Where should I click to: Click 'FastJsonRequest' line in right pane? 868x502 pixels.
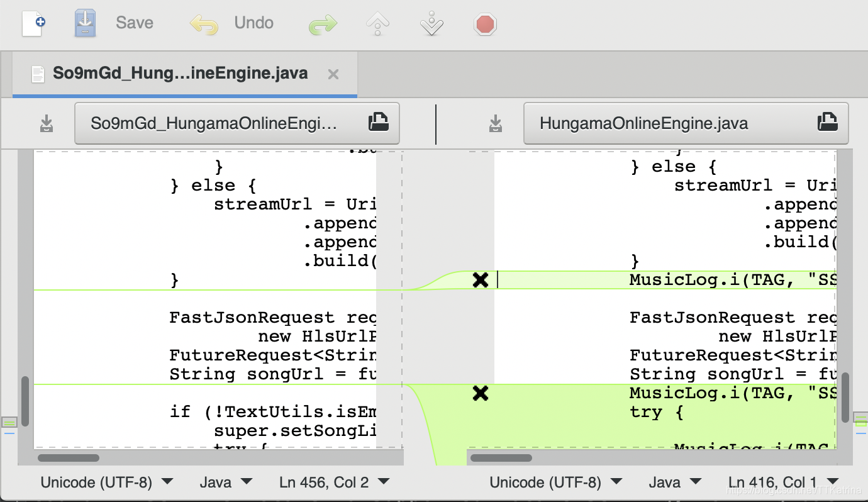point(733,318)
